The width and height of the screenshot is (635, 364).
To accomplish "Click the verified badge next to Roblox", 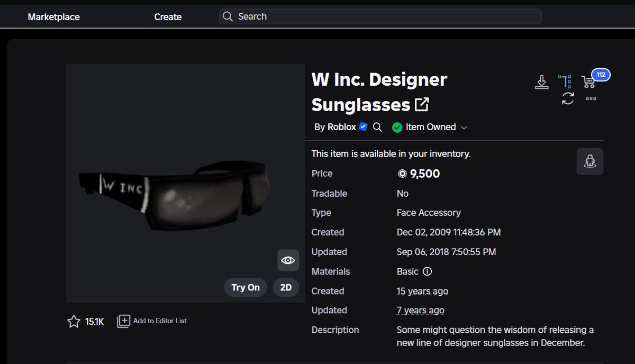I will tap(363, 126).
